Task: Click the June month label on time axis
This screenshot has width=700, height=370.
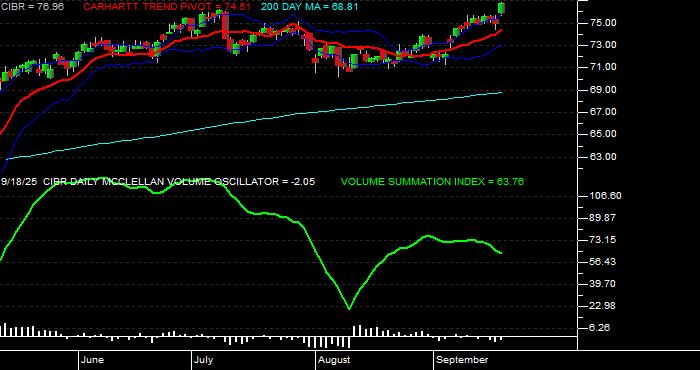Action: pyautogui.click(x=93, y=360)
